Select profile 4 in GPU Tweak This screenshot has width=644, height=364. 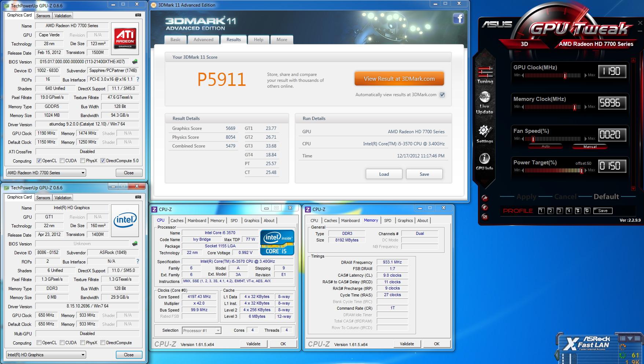568,211
